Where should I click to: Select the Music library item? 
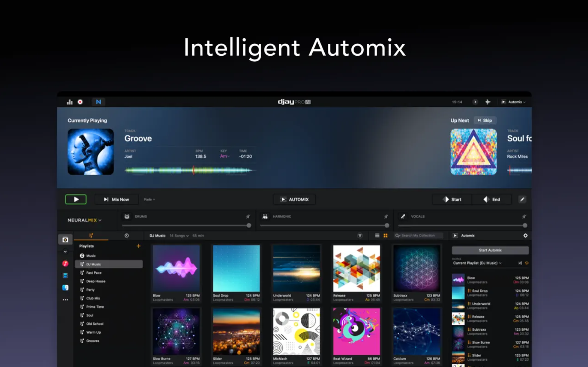[x=108, y=256]
